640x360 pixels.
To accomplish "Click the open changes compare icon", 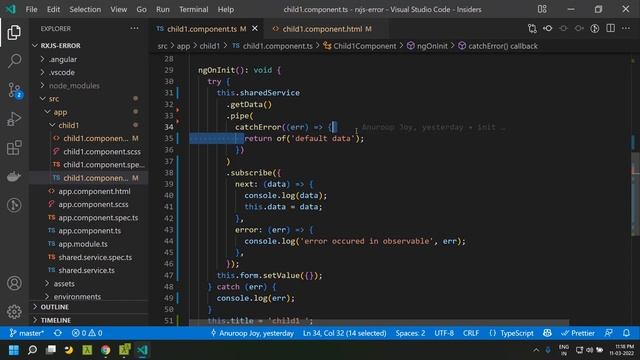I will [532, 29].
